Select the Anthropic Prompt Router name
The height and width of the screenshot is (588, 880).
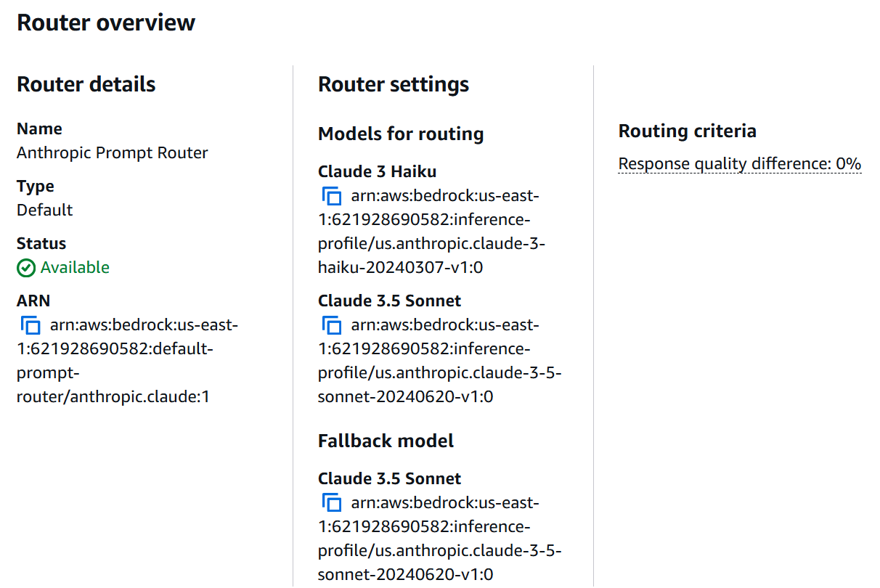(x=112, y=152)
